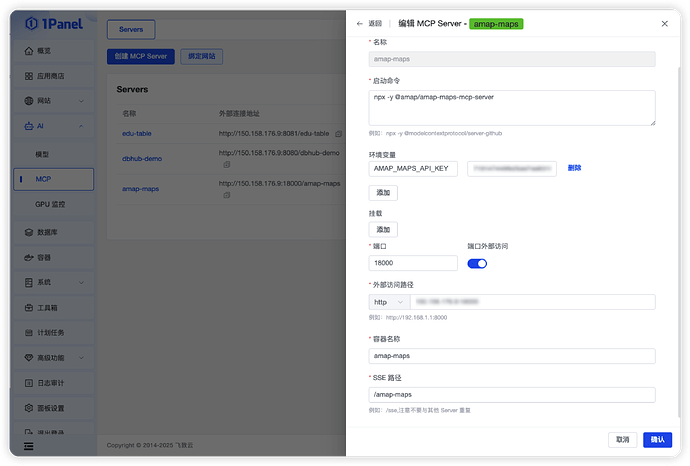Screen dimensions: 690x466
Task: Click 添加 under 环境变量
Action: point(383,193)
